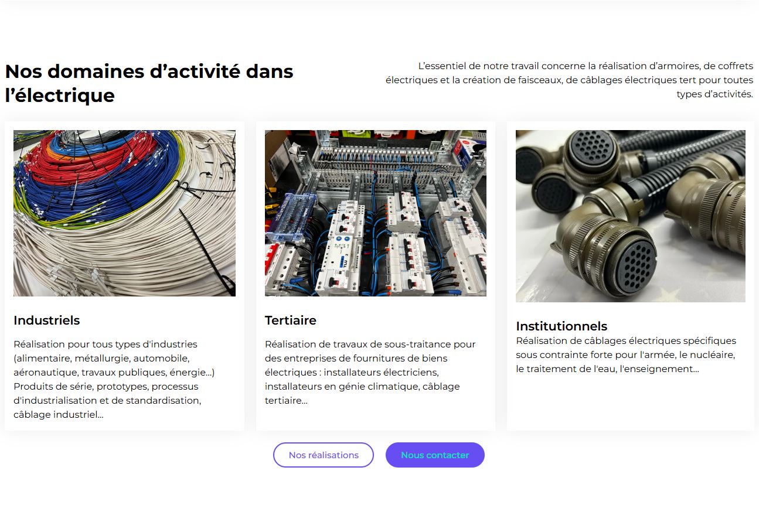Open the electrical panel breakers photo
The width and height of the screenshot is (759, 532).
tap(376, 213)
